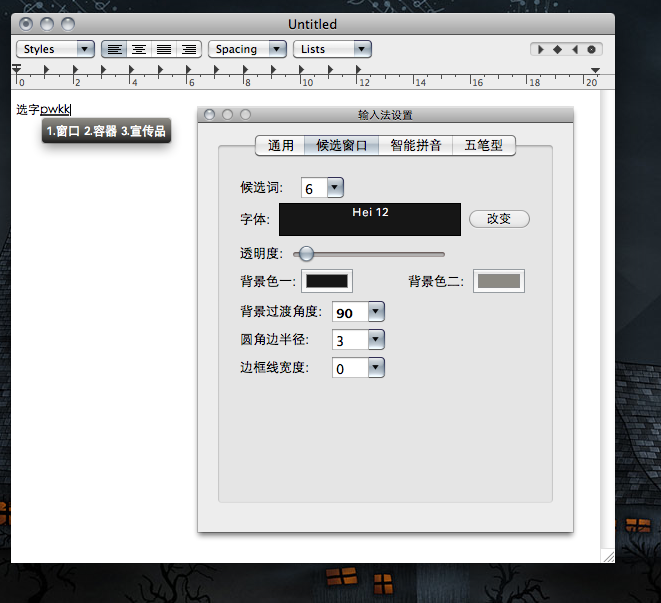Expand the 背景过渡角度 dropdown

pyautogui.click(x=376, y=312)
